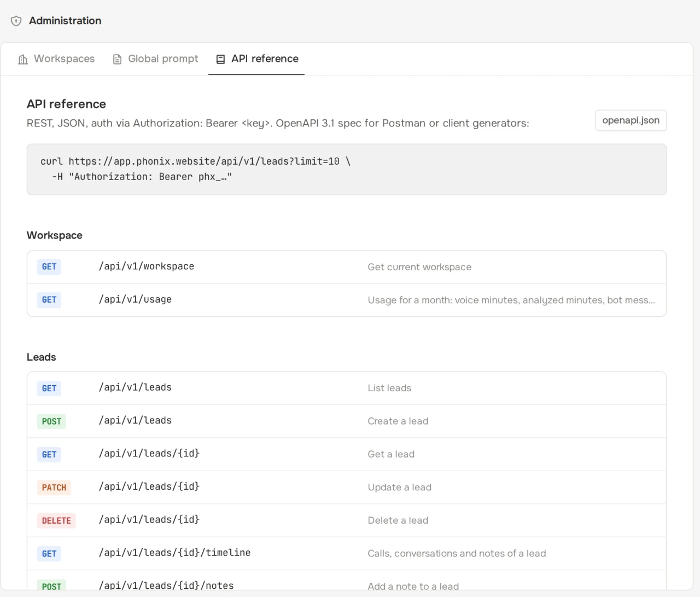Download the openapi.json spec
This screenshot has width=700, height=597.
point(631,120)
